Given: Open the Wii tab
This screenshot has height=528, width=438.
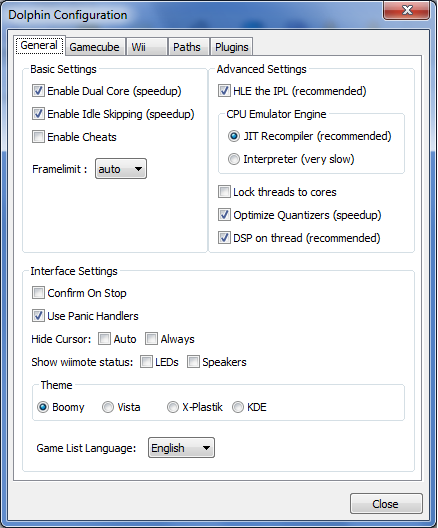Looking at the screenshot, I should coord(146,47).
